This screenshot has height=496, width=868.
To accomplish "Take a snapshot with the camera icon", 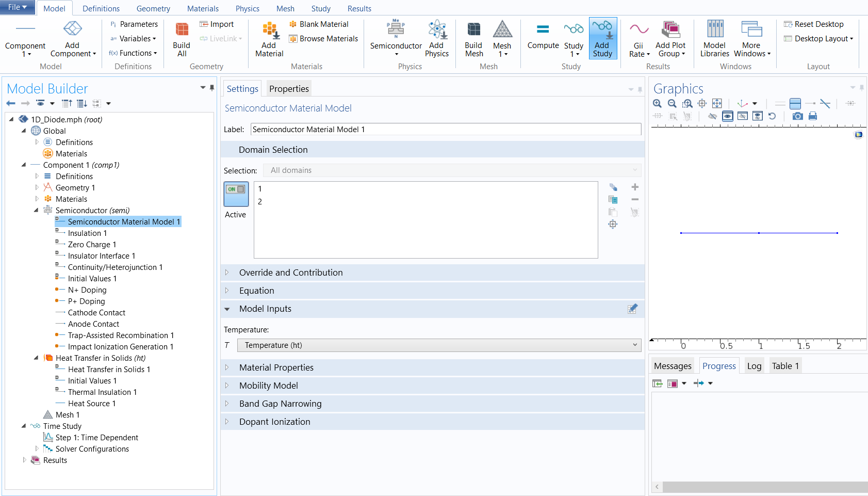I will click(797, 116).
